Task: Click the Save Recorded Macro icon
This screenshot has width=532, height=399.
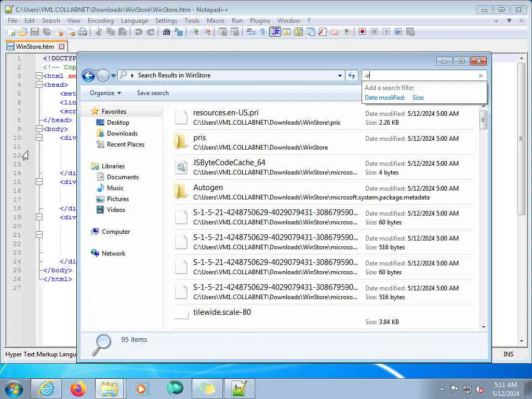Action: pos(410,32)
